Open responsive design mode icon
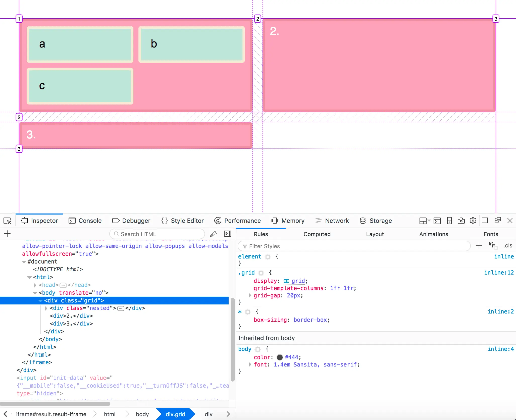The image size is (516, 420). (x=449, y=221)
